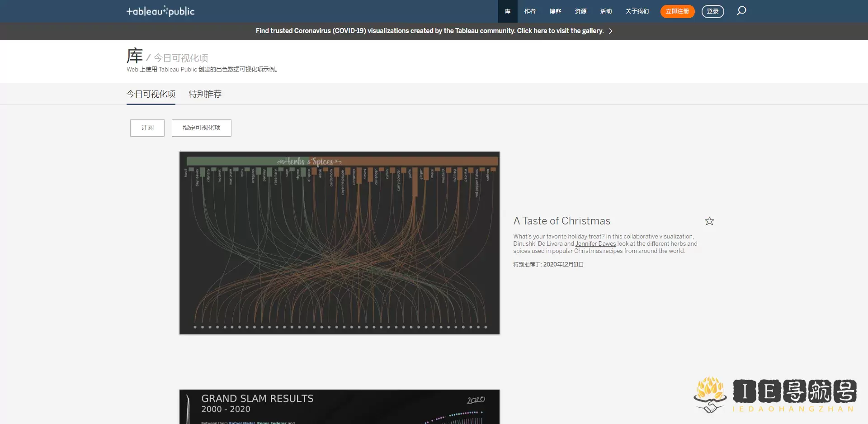Open the "A Taste of Christmas" title
Image resolution: width=868 pixels, height=424 pixels.
pos(562,221)
